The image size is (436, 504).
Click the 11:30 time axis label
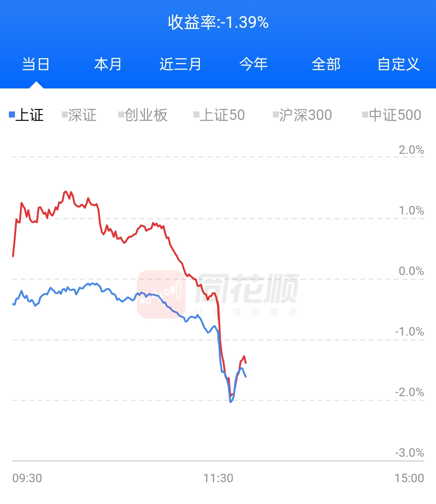point(218,478)
